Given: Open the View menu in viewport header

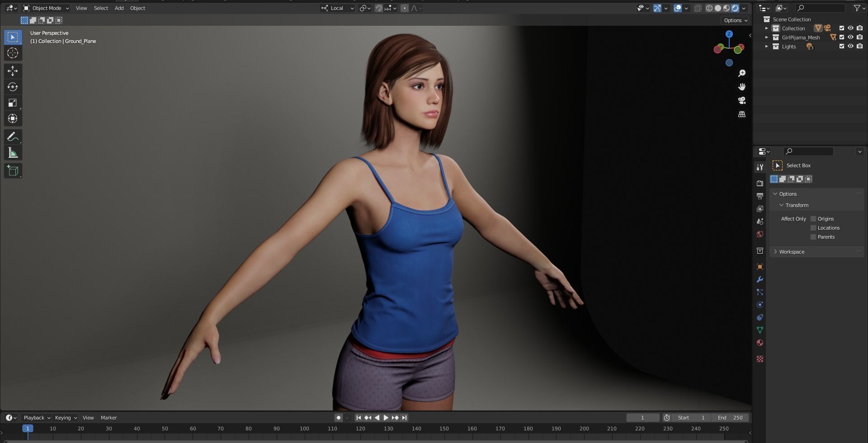Looking at the screenshot, I should pos(81,8).
